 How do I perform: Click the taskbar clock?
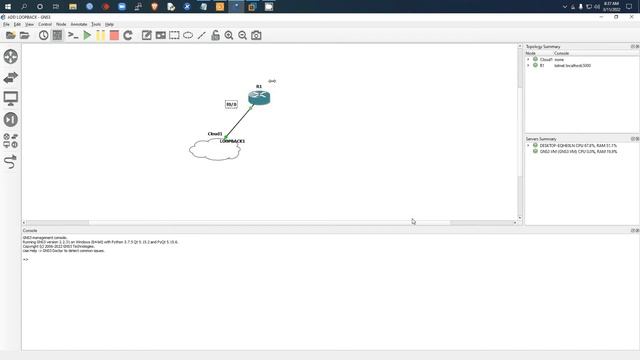click(x=611, y=7)
